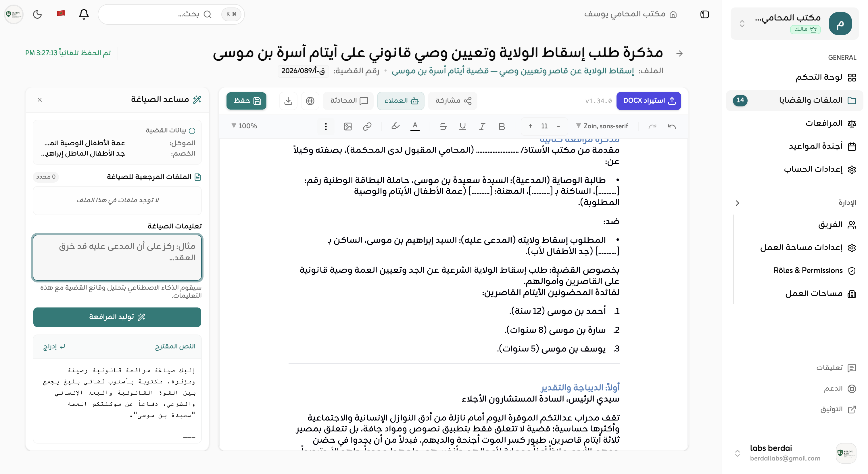The width and height of the screenshot is (868, 474).
Task: Click the download icon in toolbar
Action: coord(288,101)
